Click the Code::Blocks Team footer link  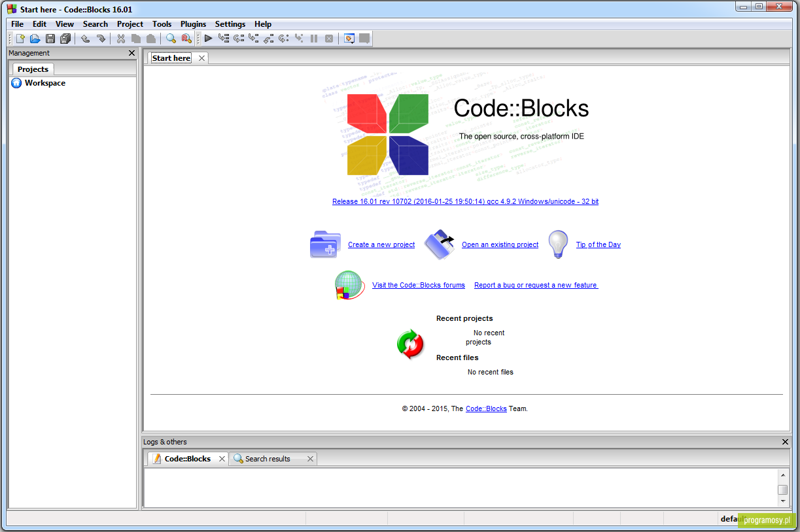coord(486,408)
